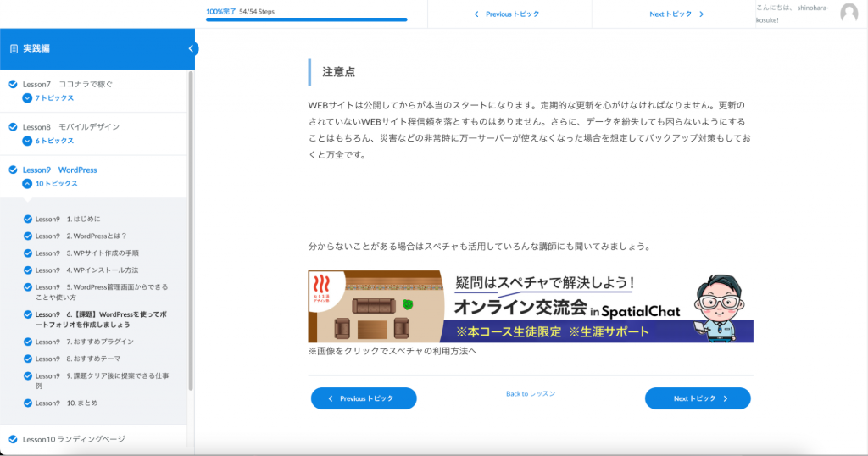Click the checkmark beside Lesson9 1.はじめに
The width and height of the screenshot is (868, 456).
coord(27,219)
